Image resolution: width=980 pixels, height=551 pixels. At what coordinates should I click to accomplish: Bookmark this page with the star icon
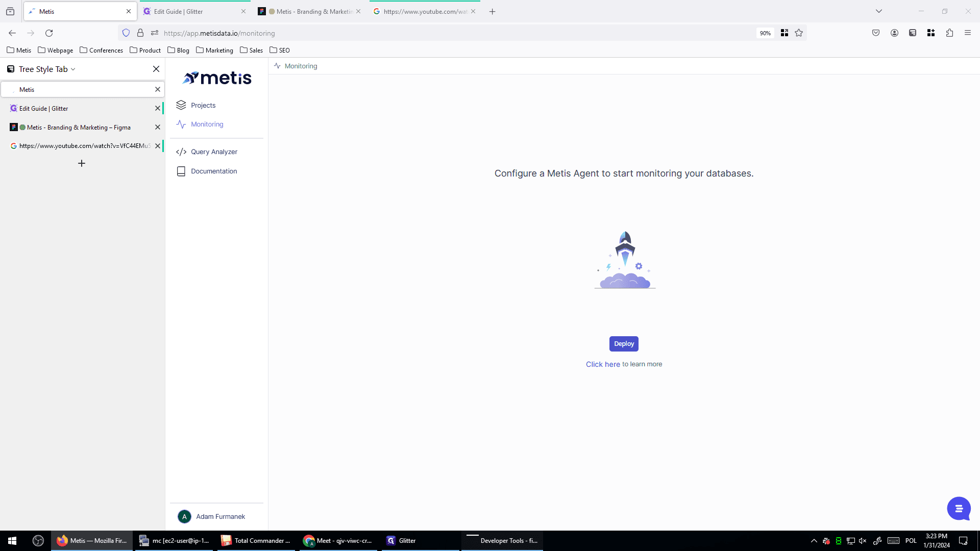click(x=799, y=33)
